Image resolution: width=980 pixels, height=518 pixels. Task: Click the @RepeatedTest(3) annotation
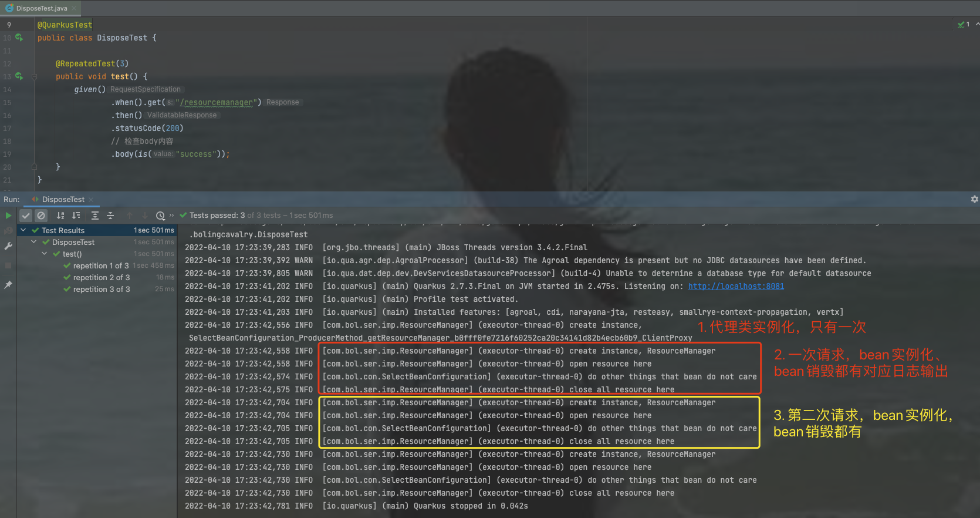pyautogui.click(x=92, y=63)
